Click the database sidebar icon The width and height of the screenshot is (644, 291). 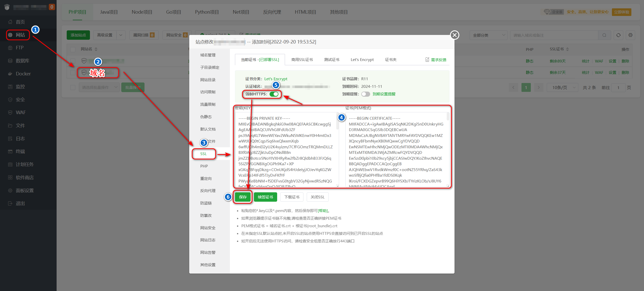pos(10,61)
